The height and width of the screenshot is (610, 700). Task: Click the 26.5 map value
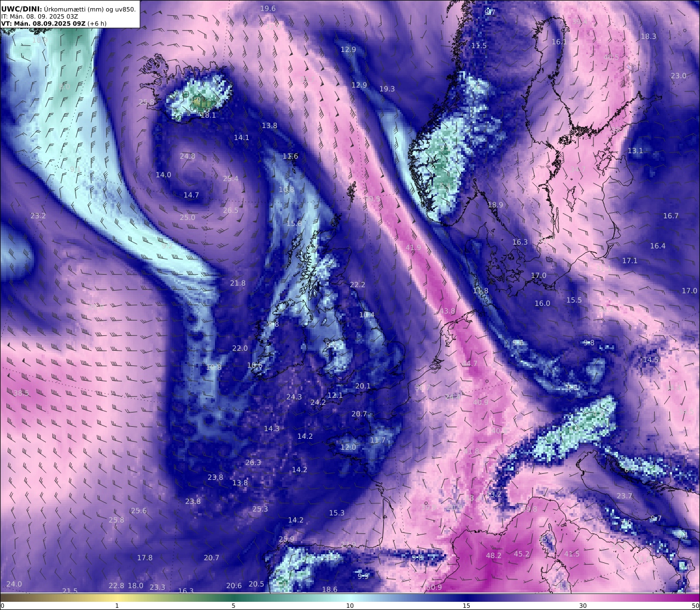230,210
